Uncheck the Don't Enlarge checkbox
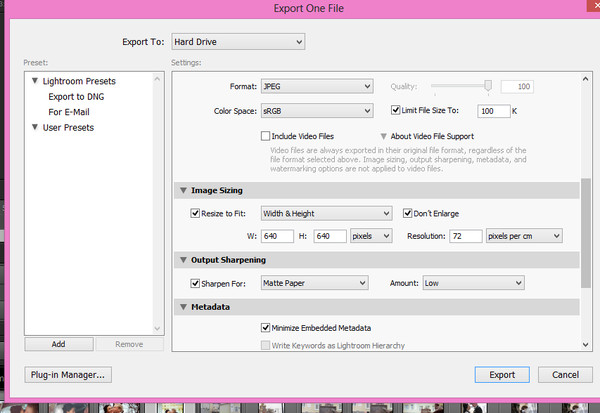Image resolution: width=600 pixels, height=413 pixels. pyautogui.click(x=408, y=213)
